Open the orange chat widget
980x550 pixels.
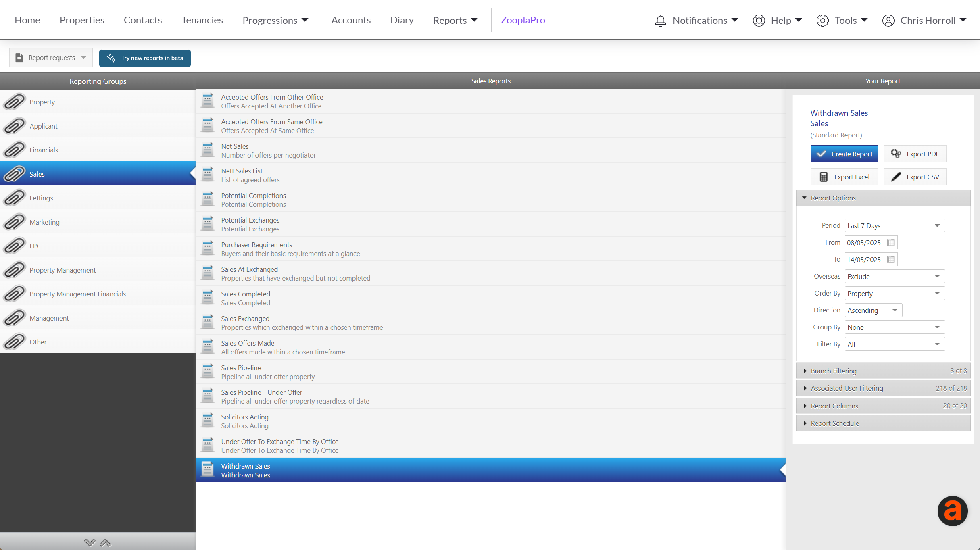click(952, 510)
